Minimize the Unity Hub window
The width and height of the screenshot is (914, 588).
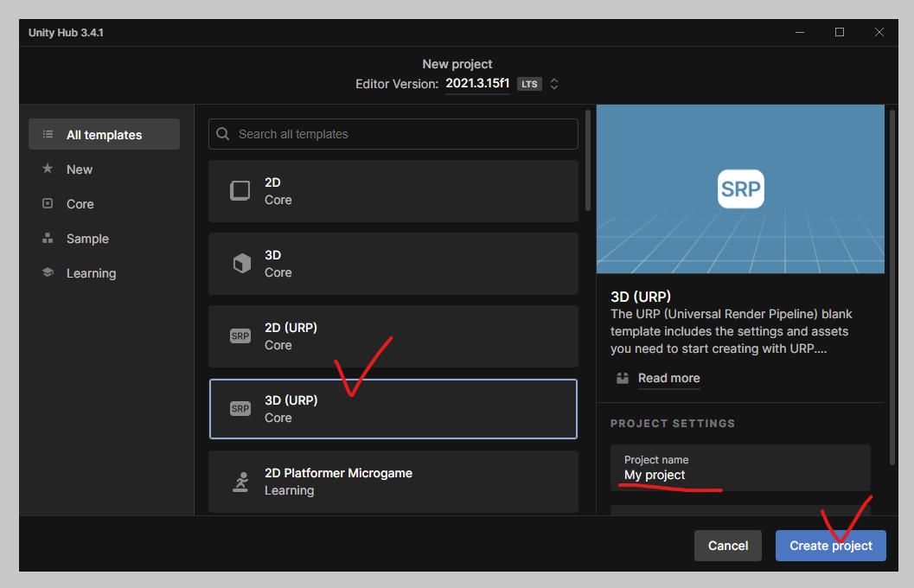(x=800, y=33)
